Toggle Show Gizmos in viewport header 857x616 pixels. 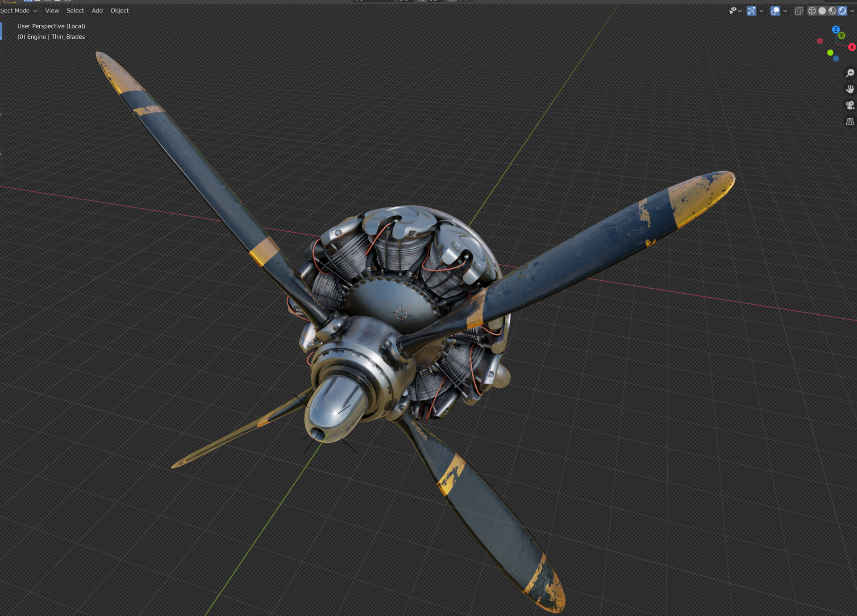752,11
